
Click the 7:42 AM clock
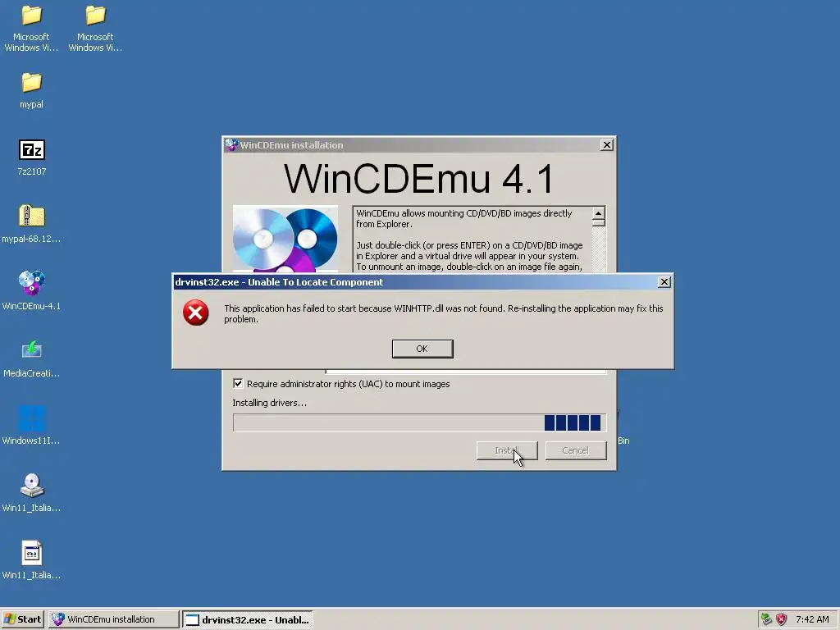[x=812, y=619]
